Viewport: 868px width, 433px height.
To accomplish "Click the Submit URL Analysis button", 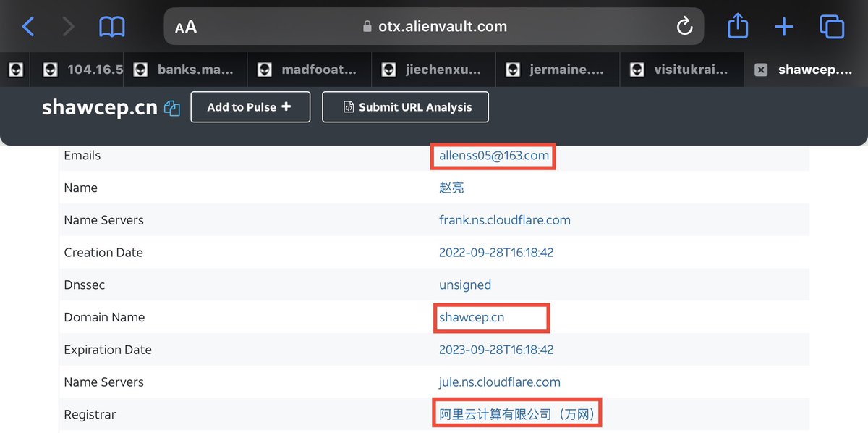I will tap(405, 107).
